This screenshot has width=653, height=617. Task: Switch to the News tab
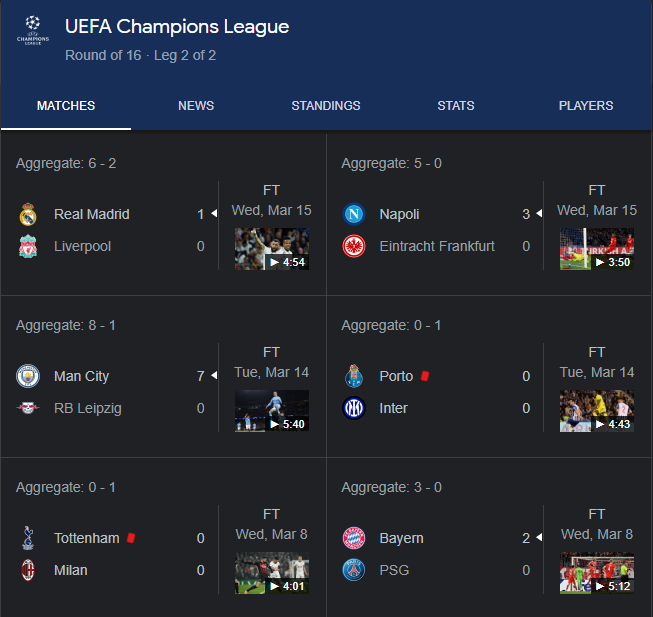[x=196, y=106]
